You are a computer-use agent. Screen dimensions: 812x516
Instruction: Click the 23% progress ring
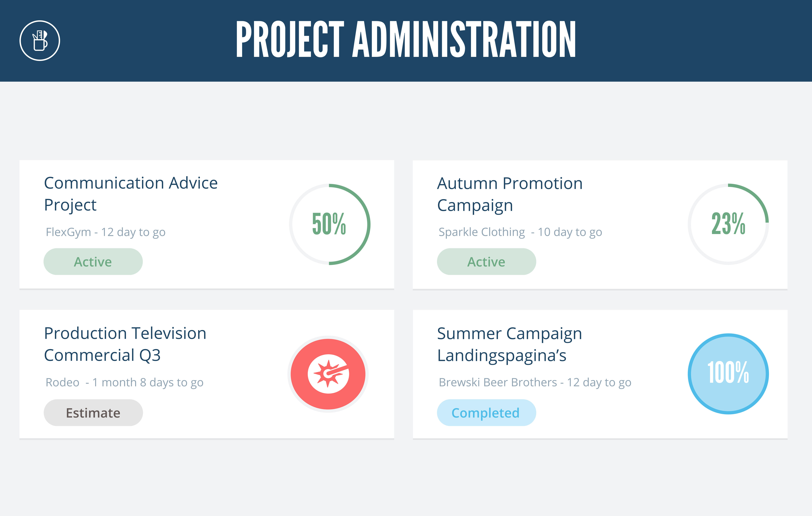[728, 224]
